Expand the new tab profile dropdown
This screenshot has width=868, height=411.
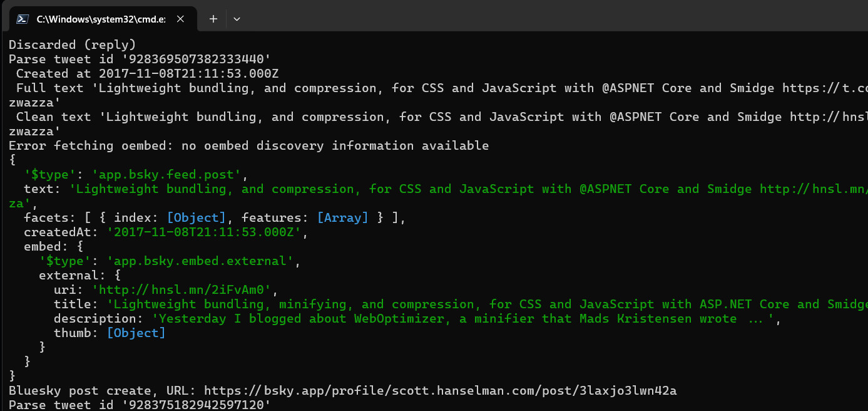point(237,19)
